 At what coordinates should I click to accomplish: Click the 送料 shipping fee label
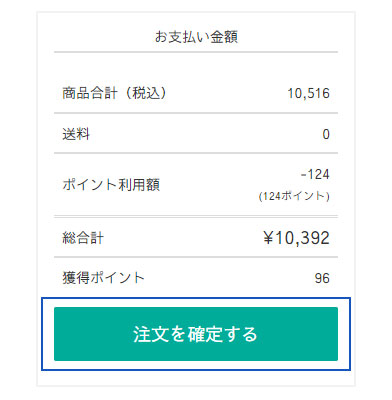coord(76,134)
